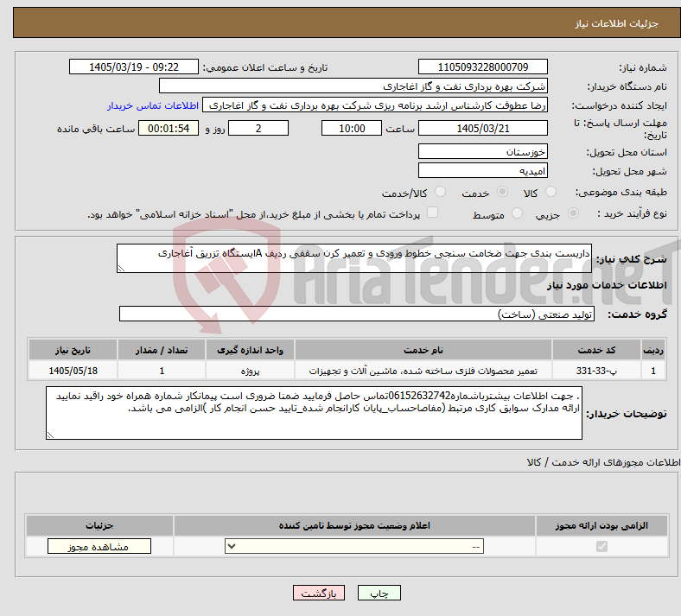Click the deadline date field 1405/03/21
This screenshot has width=681, height=616.
click(x=482, y=128)
